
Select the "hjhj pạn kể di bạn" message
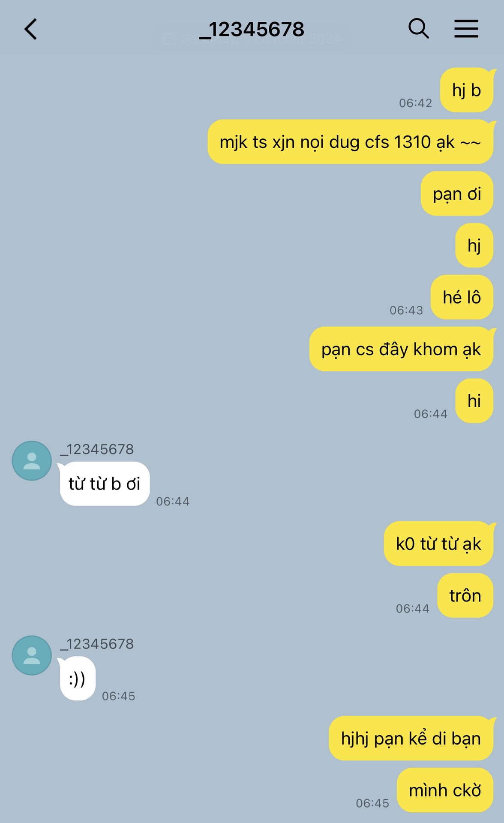[411, 738]
